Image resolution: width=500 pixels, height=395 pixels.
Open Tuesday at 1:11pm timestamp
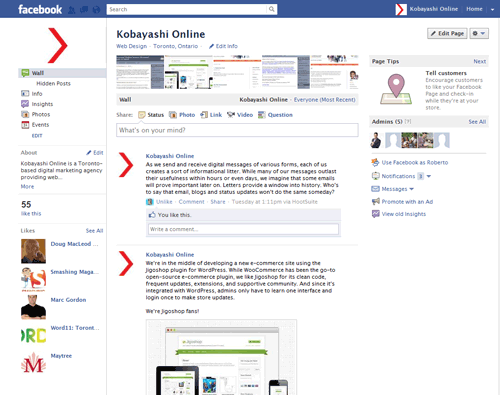coord(256,202)
